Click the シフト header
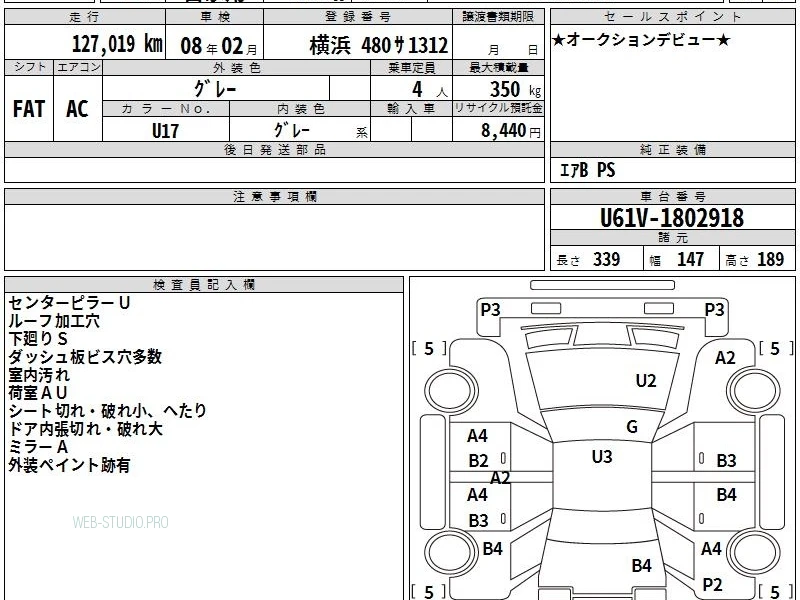The image size is (800, 600). 29,67
